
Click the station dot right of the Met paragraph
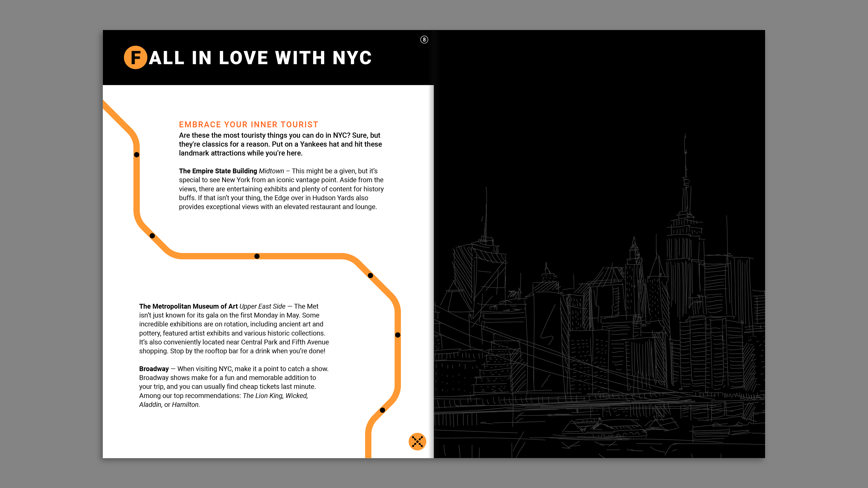point(398,335)
